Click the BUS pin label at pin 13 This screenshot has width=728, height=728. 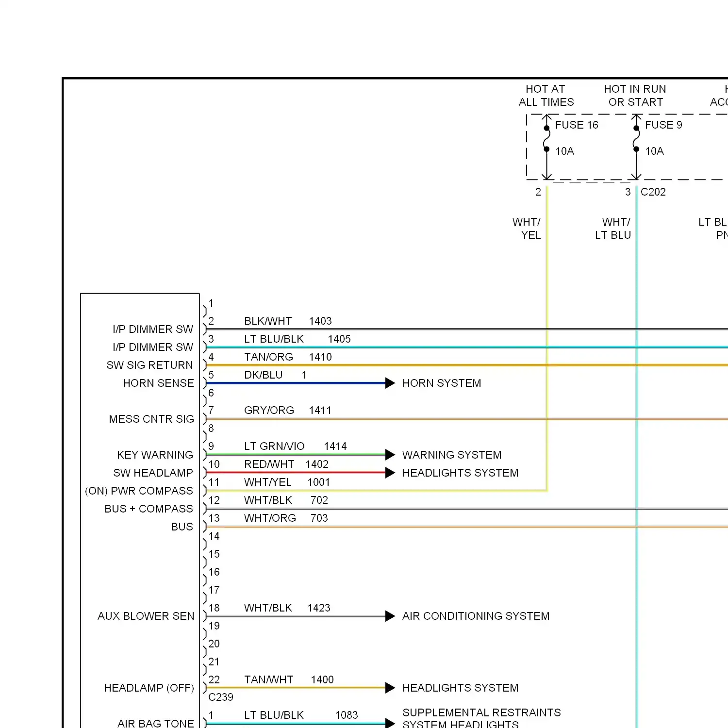point(182,527)
